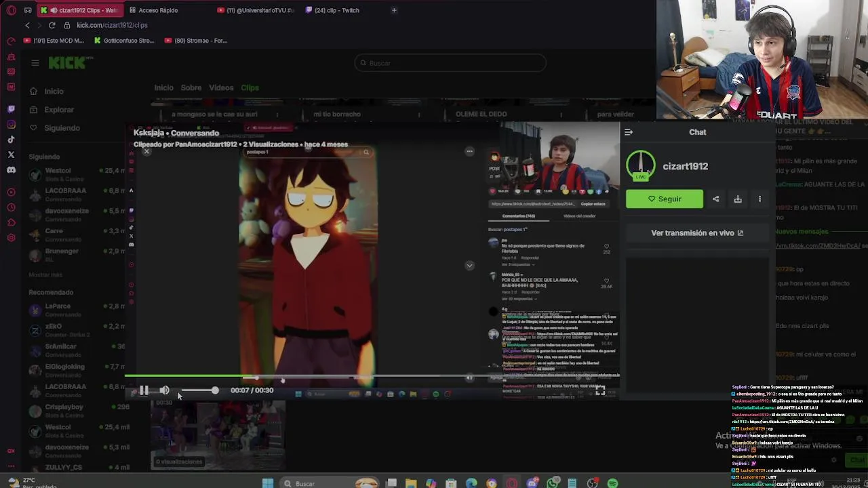Open recommended channel SrAmilcar
This screenshot has width=868, height=488.
click(78, 350)
